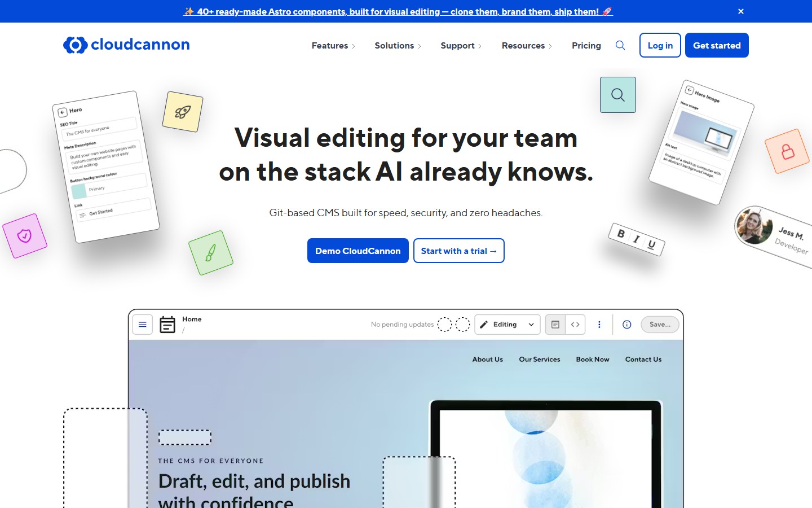Click the Home page calendar icon
This screenshot has width=812, height=508.
[167, 325]
